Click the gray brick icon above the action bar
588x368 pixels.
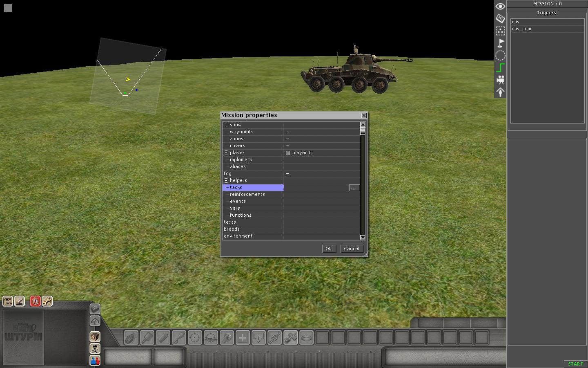click(x=95, y=309)
